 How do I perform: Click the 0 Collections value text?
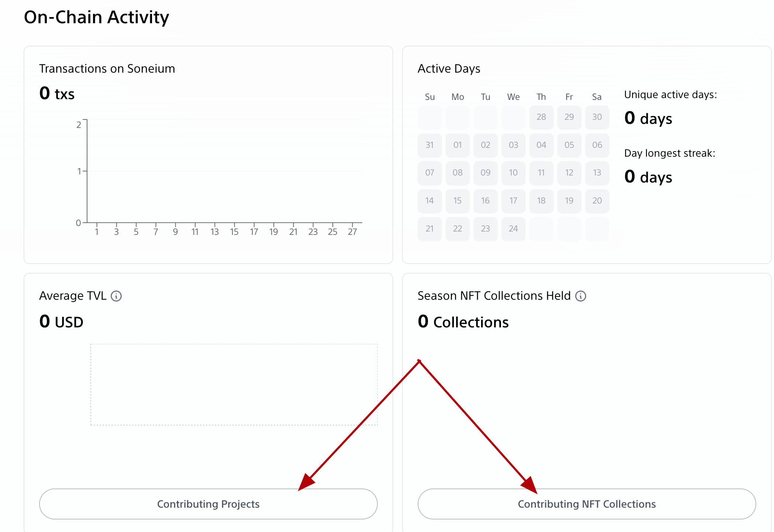coord(463,322)
